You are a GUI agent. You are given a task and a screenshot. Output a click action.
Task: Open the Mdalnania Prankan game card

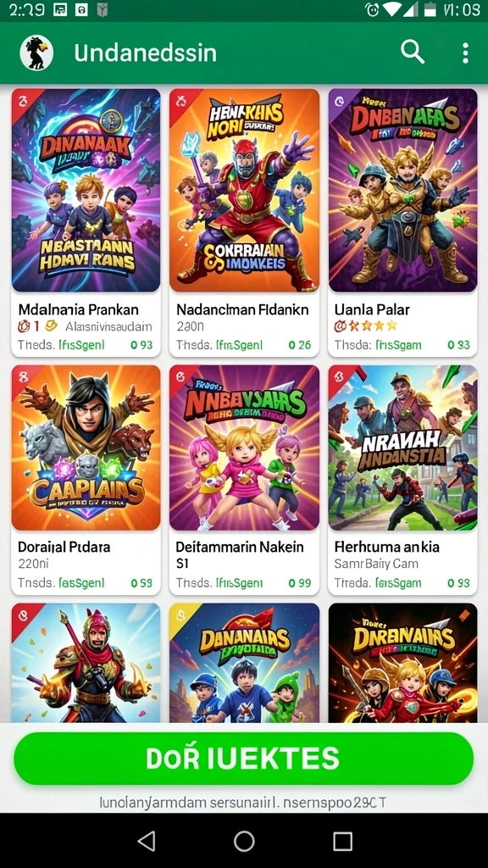click(x=86, y=223)
